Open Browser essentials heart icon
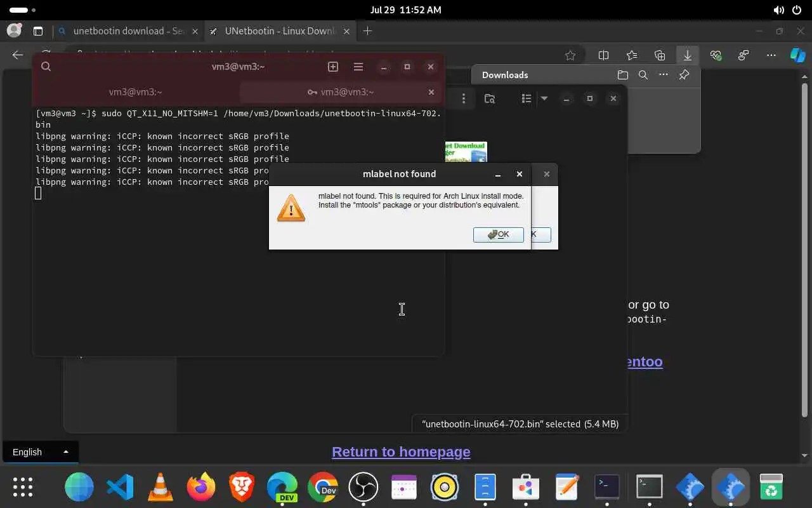 tap(716, 55)
